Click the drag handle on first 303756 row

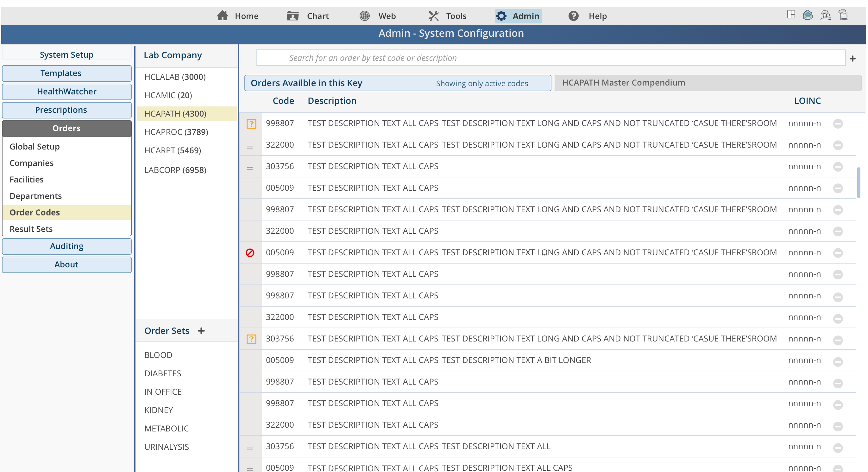click(x=250, y=169)
